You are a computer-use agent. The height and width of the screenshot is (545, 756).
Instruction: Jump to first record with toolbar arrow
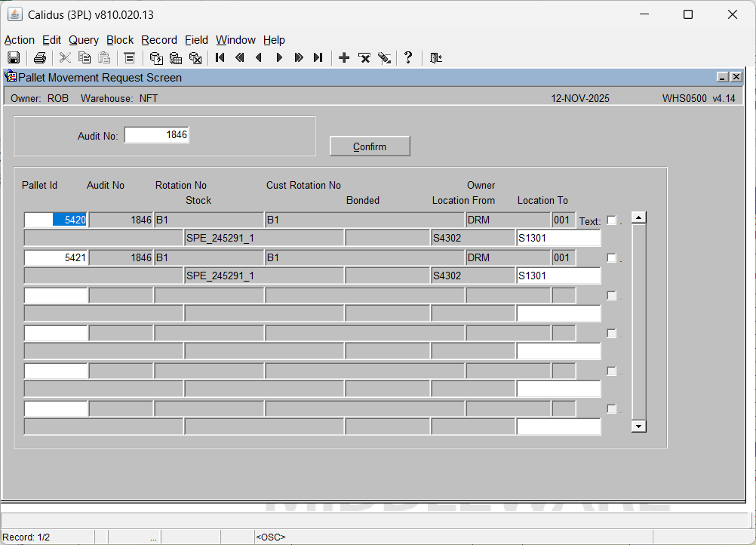click(x=220, y=58)
